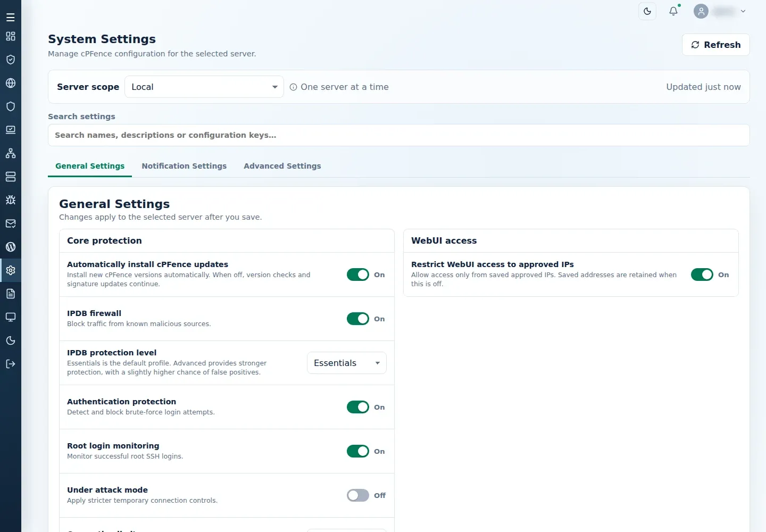Open the hamburger menu icon
Image resolution: width=766 pixels, height=532 pixels.
(11, 18)
